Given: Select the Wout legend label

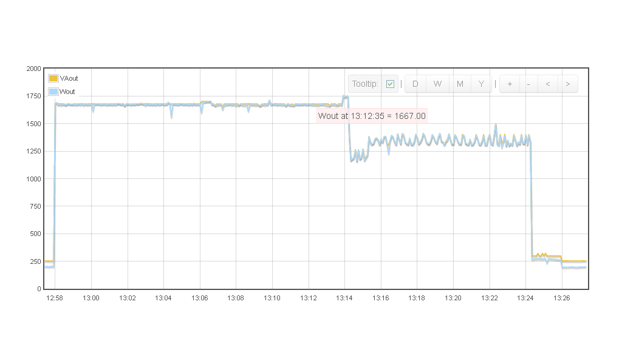Looking at the screenshot, I should click(68, 92).
